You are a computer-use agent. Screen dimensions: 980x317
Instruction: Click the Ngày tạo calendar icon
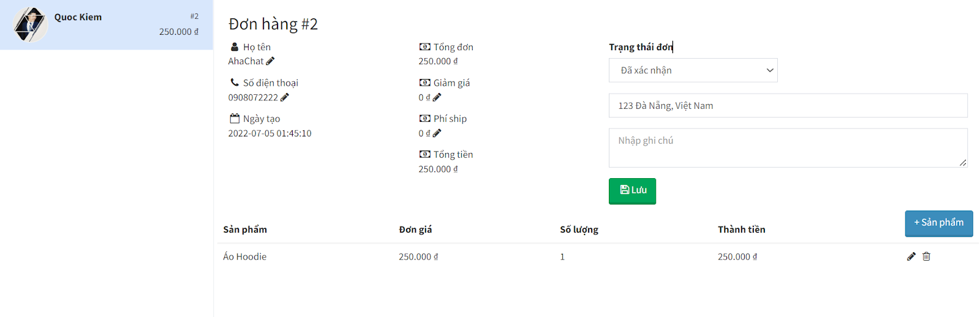pos(235,118)
